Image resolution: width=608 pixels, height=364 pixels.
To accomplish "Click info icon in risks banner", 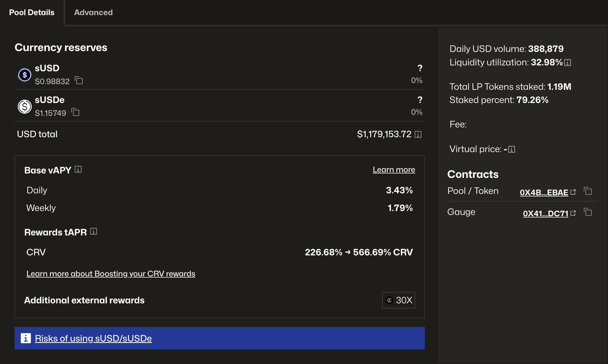I will pos(26,338).
